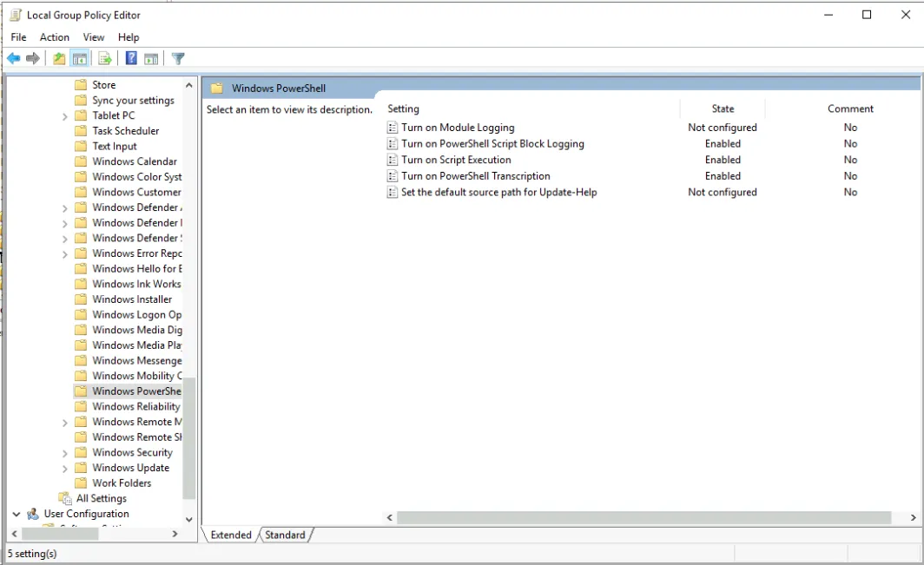
Task: Expand the Tablet PC tree node
Action: [x=65, y=116]
